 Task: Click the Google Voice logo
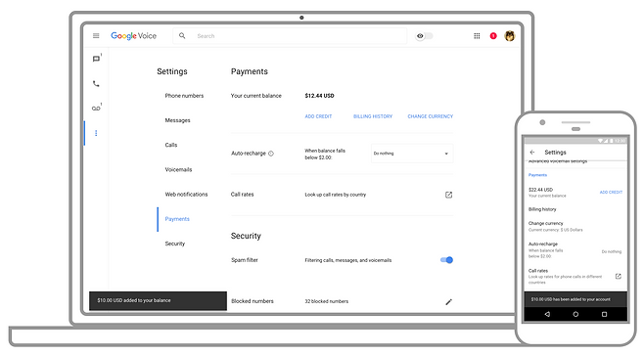pyautogui.click(x=133, y=36)
